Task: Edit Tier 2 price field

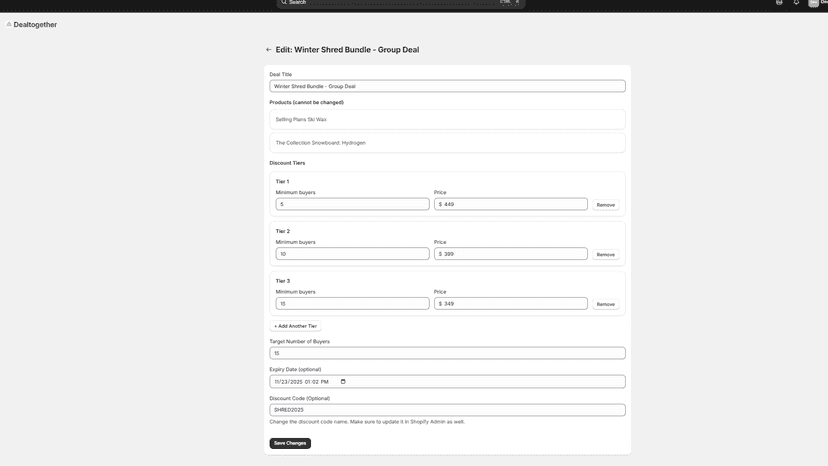Action: 511,254
